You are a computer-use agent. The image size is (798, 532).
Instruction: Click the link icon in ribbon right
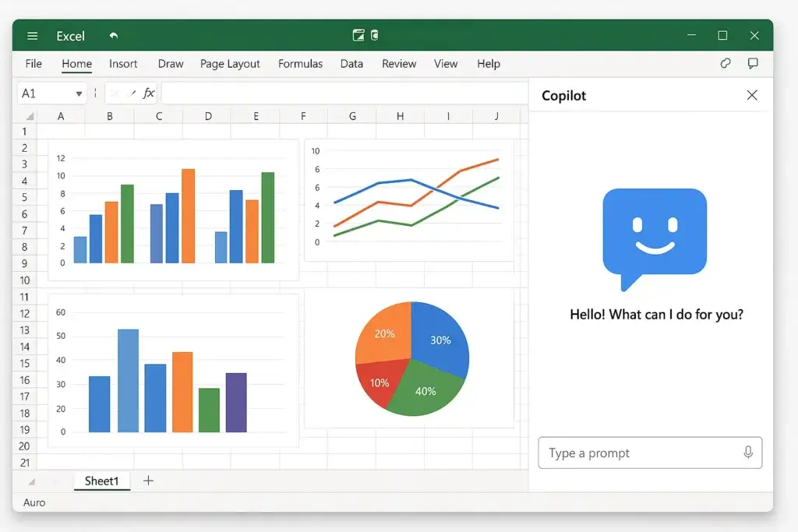pyautogui.click(x=726, y=64)
